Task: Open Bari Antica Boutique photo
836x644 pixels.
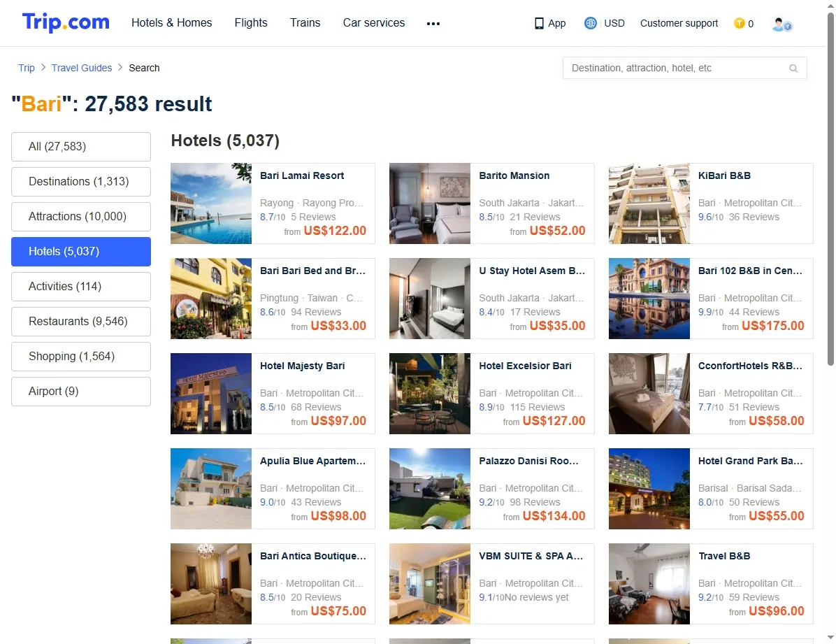Action: tap(211, 584)
